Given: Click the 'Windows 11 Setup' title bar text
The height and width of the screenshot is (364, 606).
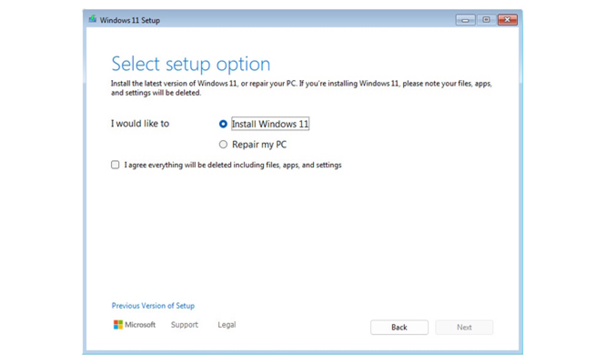Looking at the screenshot, I should point(130,20).
